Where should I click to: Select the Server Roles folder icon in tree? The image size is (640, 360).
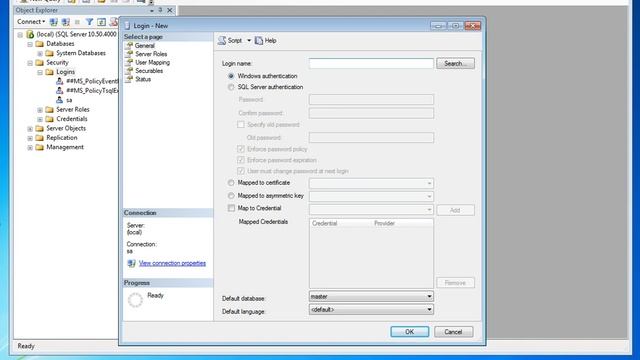[x=49, y=109]
